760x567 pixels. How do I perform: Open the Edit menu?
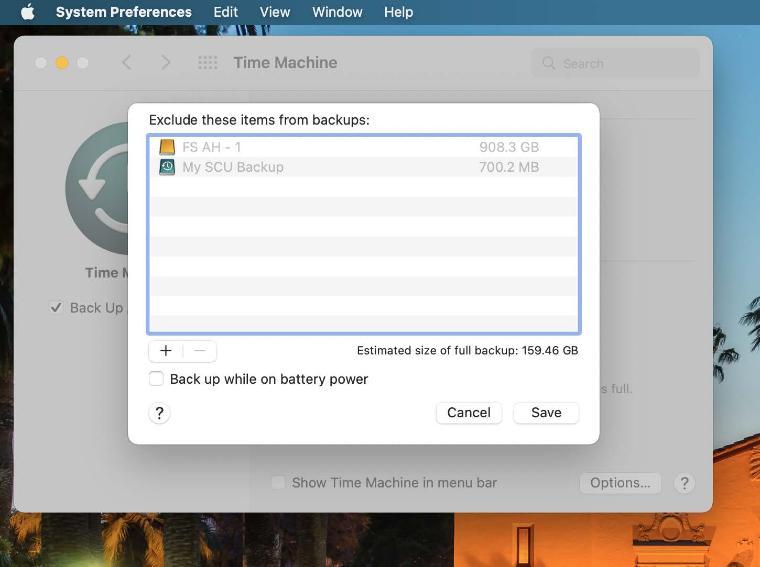tap(225, 12)
